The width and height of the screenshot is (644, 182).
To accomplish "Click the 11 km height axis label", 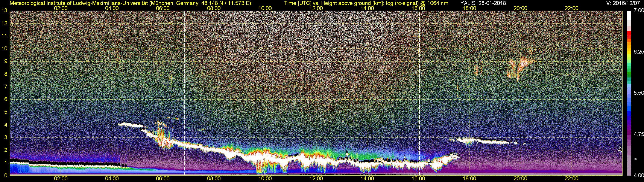I will tap(5, 36).
